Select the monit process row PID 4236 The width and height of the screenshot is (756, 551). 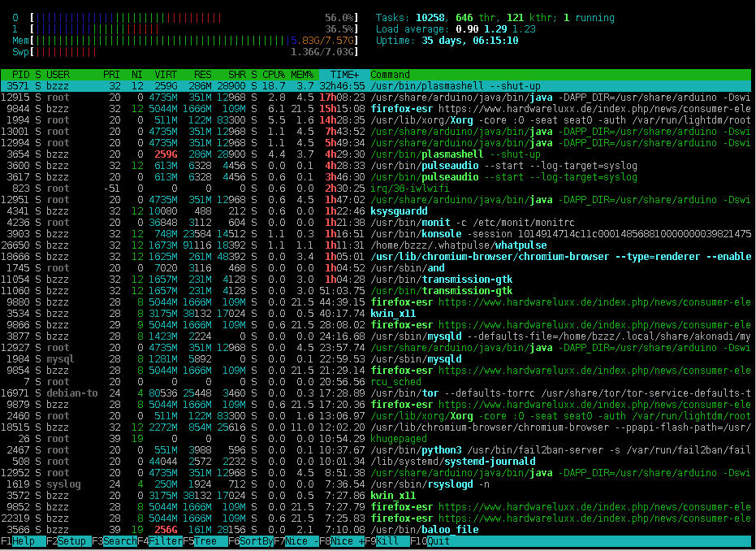tap(376, 223)
